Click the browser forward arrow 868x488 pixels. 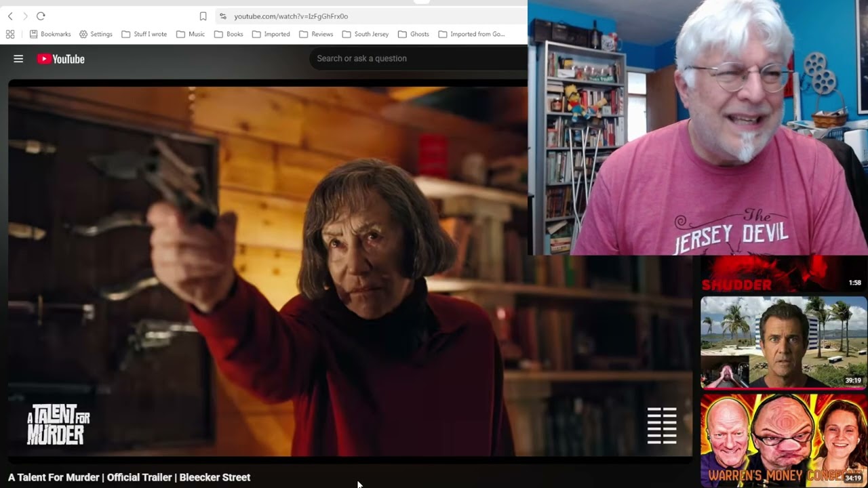pos(25,16)
